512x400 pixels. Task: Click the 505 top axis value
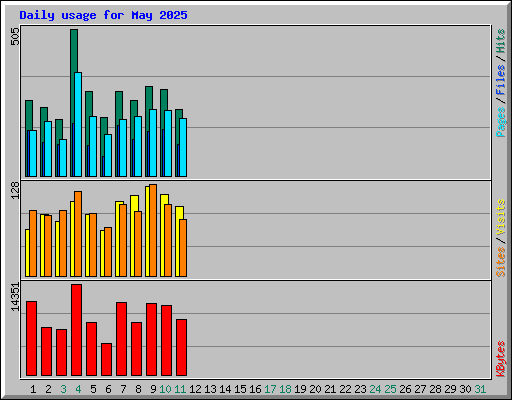point(15,36)
